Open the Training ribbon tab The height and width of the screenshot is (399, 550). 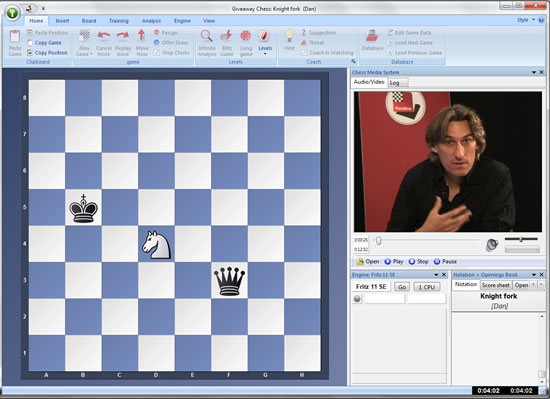119,21
